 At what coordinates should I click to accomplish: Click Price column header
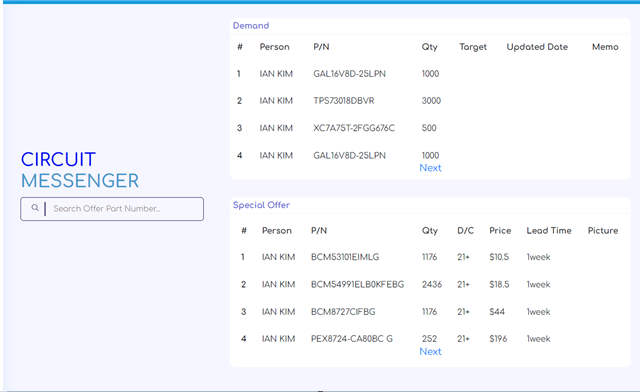point(500,231)
